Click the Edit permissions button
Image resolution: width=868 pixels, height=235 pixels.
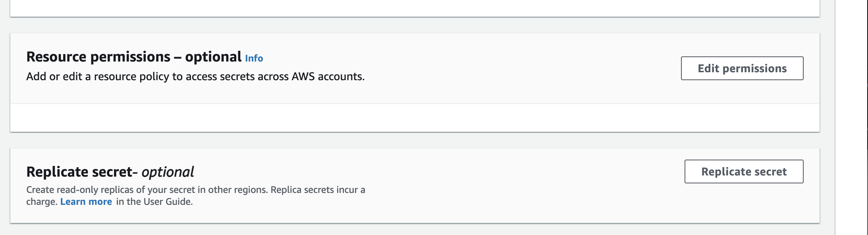click(x=742, y=68)
